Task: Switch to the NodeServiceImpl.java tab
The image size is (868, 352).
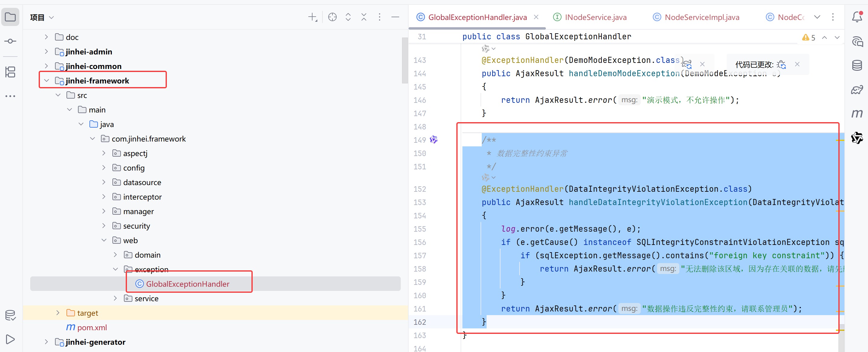Action: [x=701, y=17]
